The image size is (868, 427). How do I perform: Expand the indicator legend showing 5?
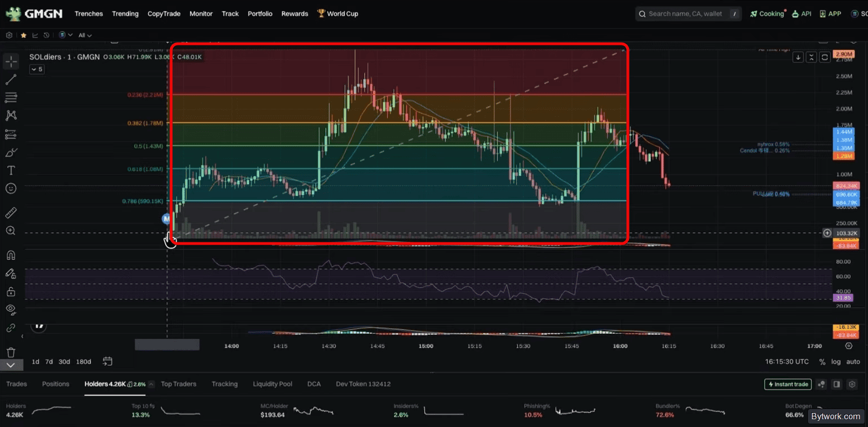pos(36,69)
